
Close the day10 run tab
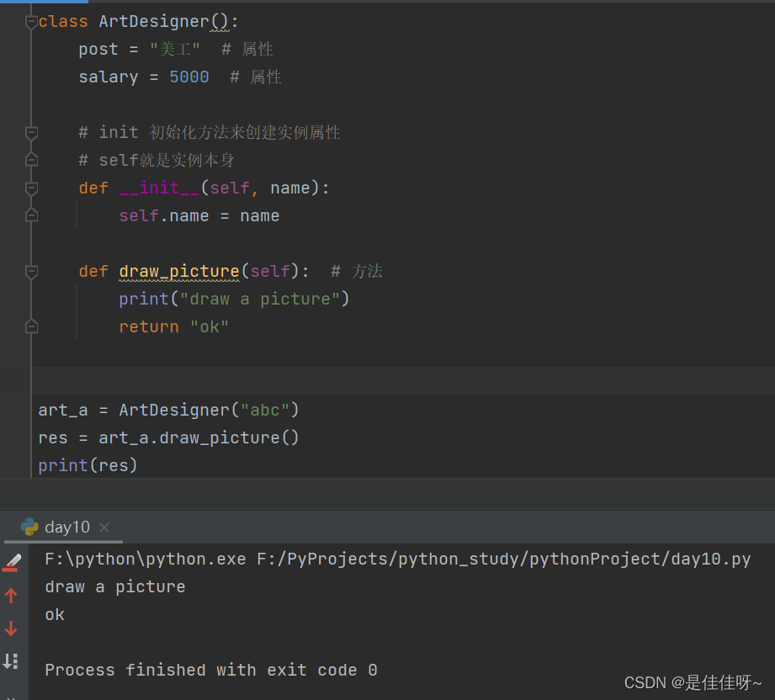104,528
